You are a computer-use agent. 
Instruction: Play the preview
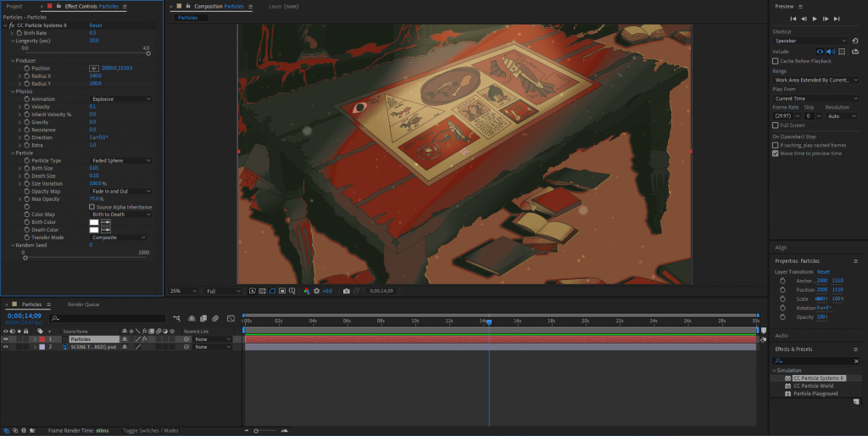point(815,19)
